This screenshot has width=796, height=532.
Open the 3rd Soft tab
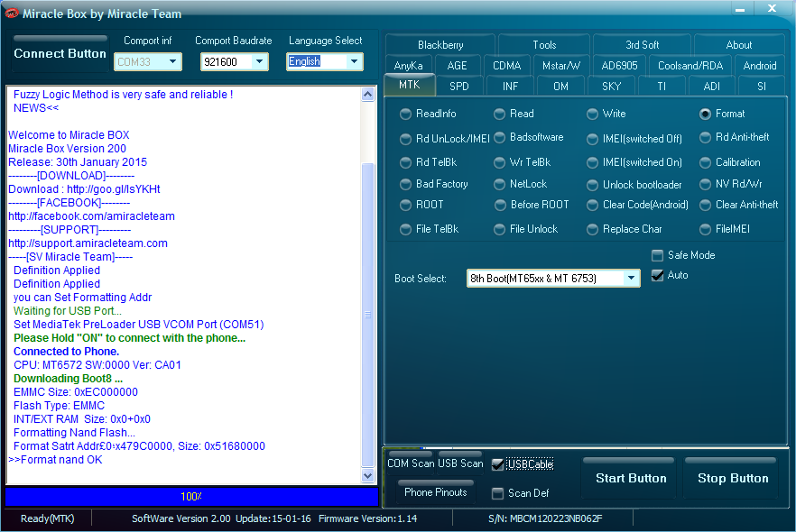(643, 45)
